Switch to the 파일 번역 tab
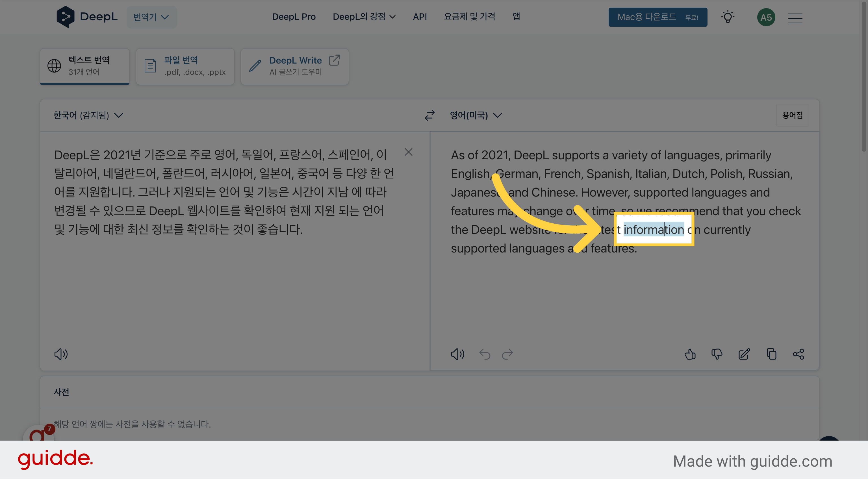The height and width of the screenshot is (479, 868). (185, 66)
